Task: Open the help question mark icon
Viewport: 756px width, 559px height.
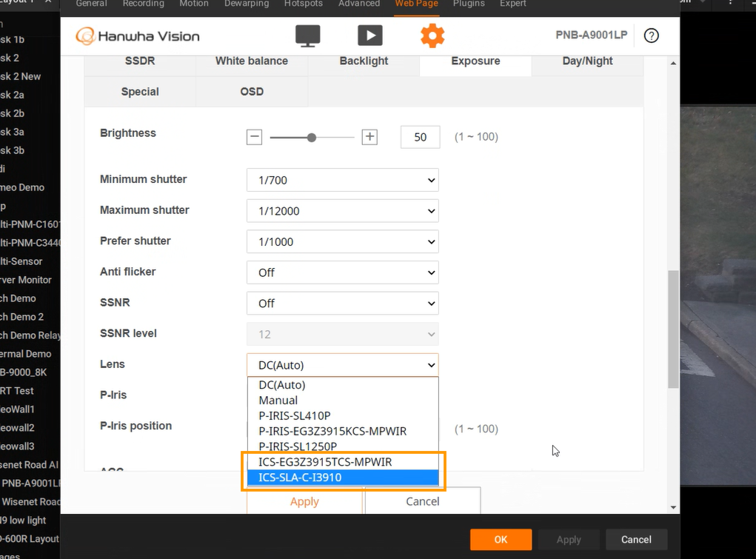Action: pos(651,35)
